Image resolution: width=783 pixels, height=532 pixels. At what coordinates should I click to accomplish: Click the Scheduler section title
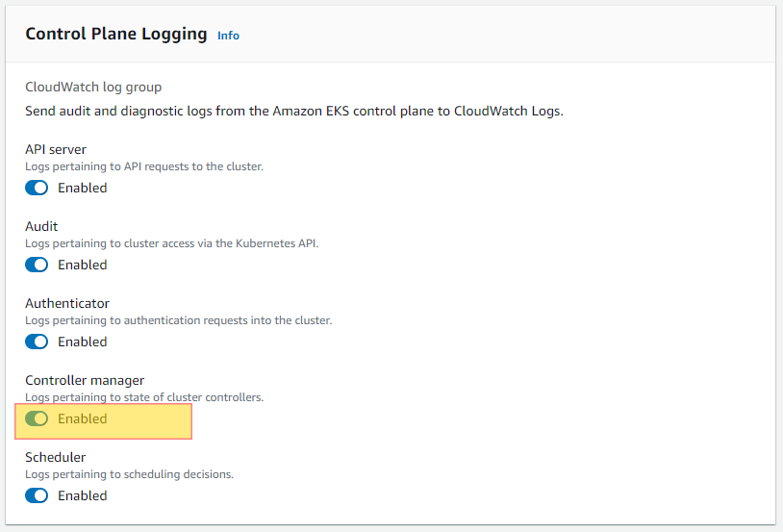tap(56, 457)
